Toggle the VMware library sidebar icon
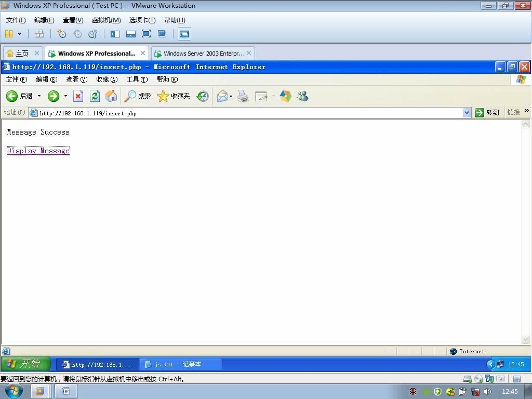The image size is (532, 399). (x=115, y=34)
